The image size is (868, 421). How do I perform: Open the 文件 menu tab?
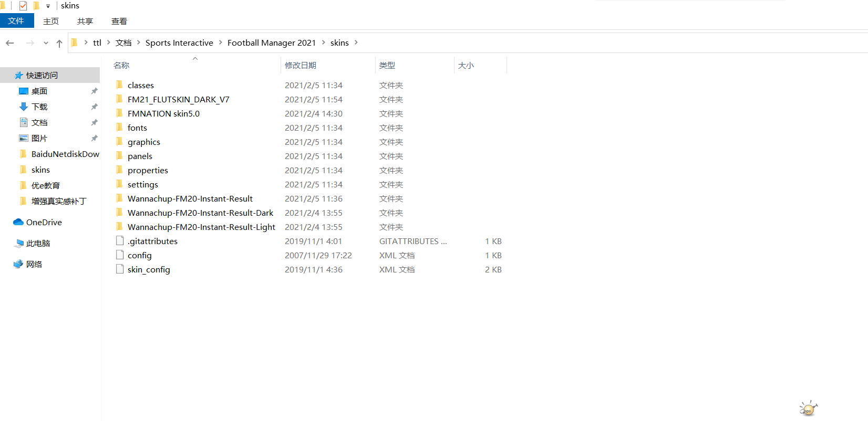click(16, 20)
